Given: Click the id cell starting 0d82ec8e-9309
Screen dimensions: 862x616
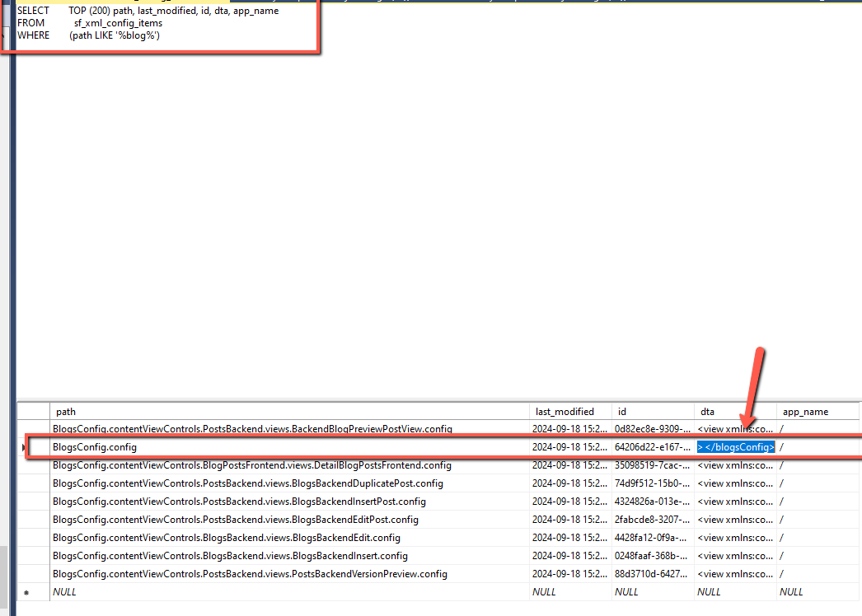Looking at the screenshot, I should click(x=653, y=428).
